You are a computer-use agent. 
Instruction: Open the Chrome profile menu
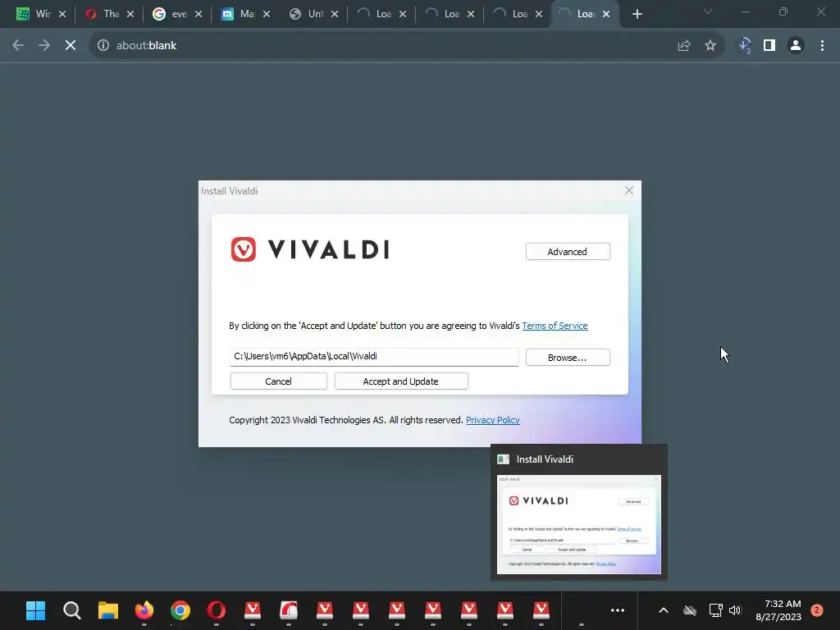pyautogui.click(x=796, y=46)
